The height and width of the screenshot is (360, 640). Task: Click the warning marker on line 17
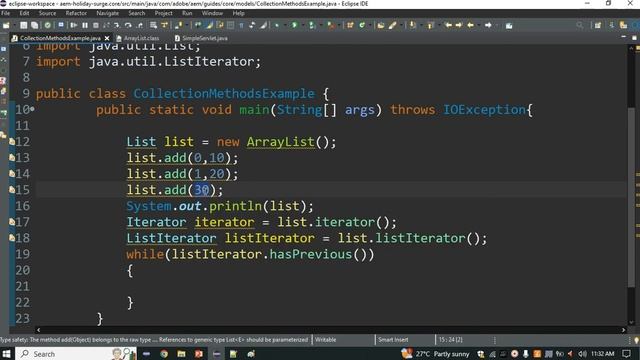pyautogui.click(x=12, y=222)
